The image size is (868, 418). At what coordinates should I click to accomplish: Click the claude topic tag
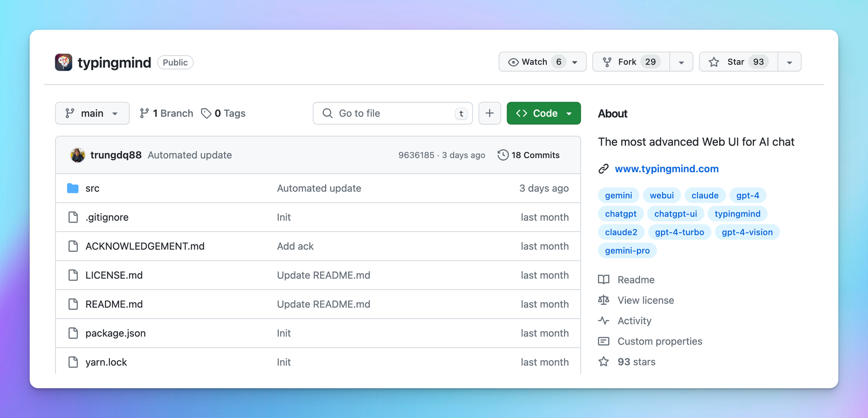(705, 195)
